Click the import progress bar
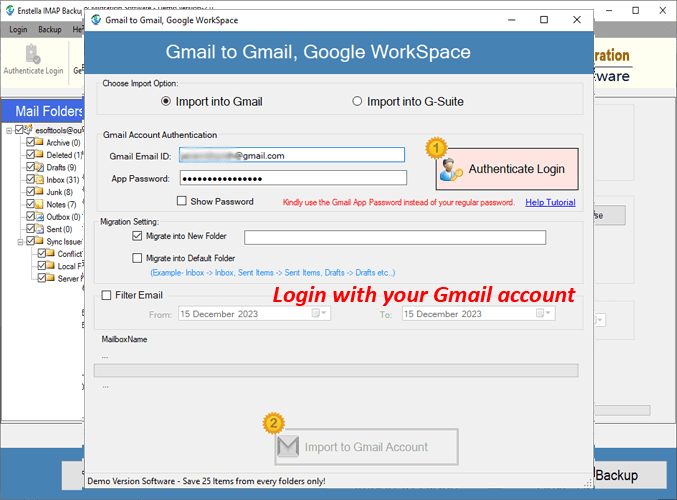This screenshot has height=500, width=677. (336, 370)
